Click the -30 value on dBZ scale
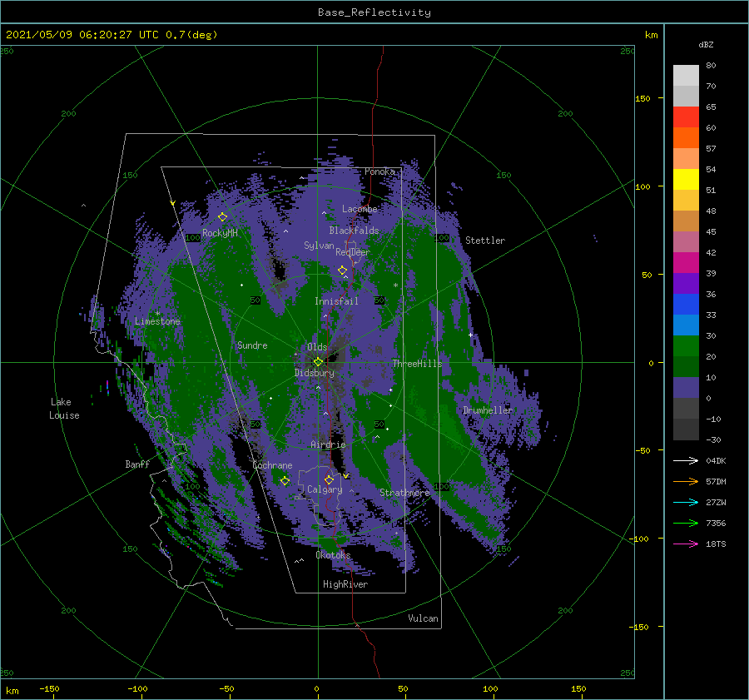The image size is (749, 700). 714,439
